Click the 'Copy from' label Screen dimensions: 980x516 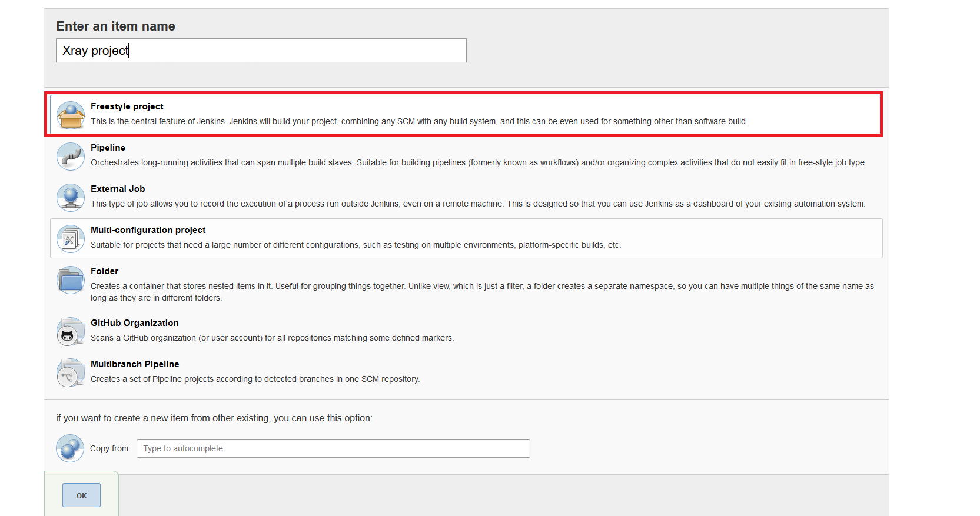(109, 448)
